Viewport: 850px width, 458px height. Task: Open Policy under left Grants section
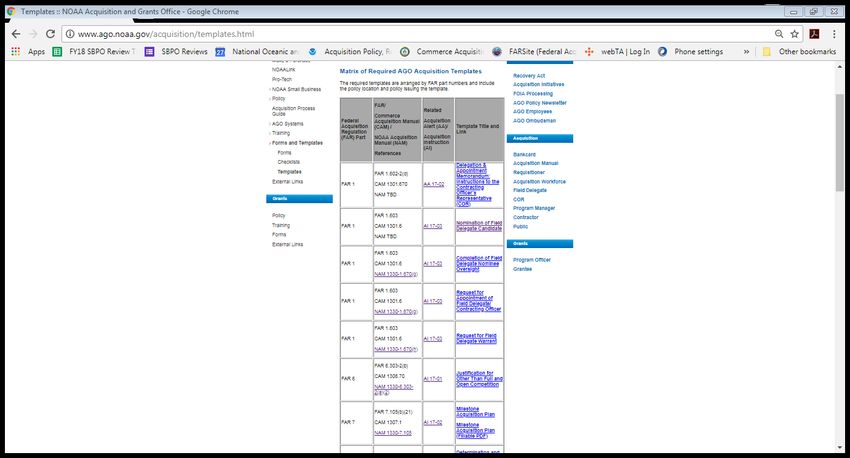278,216
